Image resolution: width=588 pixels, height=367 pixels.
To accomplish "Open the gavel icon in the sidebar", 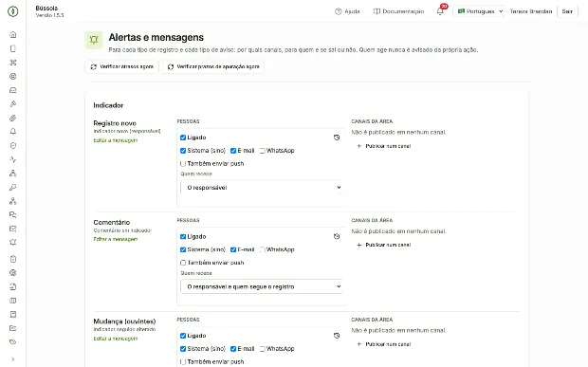I will click(x=12, y=104).
